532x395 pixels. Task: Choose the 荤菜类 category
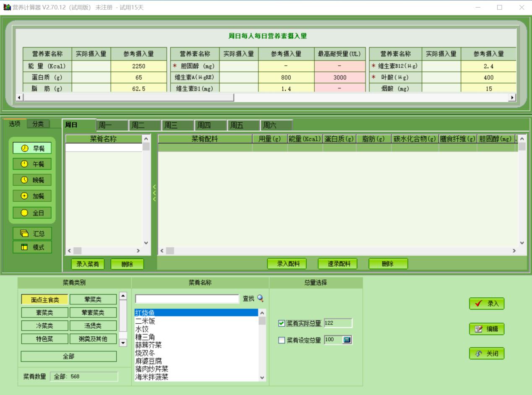point(93,299)
